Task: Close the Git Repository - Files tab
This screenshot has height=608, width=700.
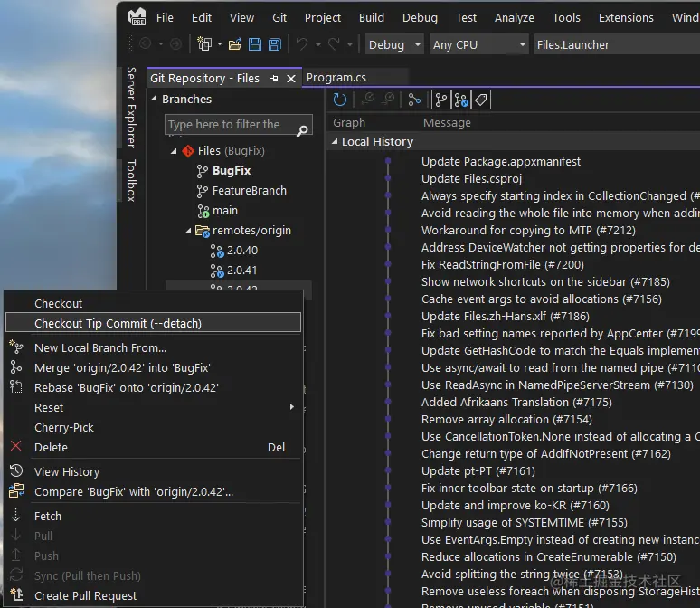Action: coord(291,79)
